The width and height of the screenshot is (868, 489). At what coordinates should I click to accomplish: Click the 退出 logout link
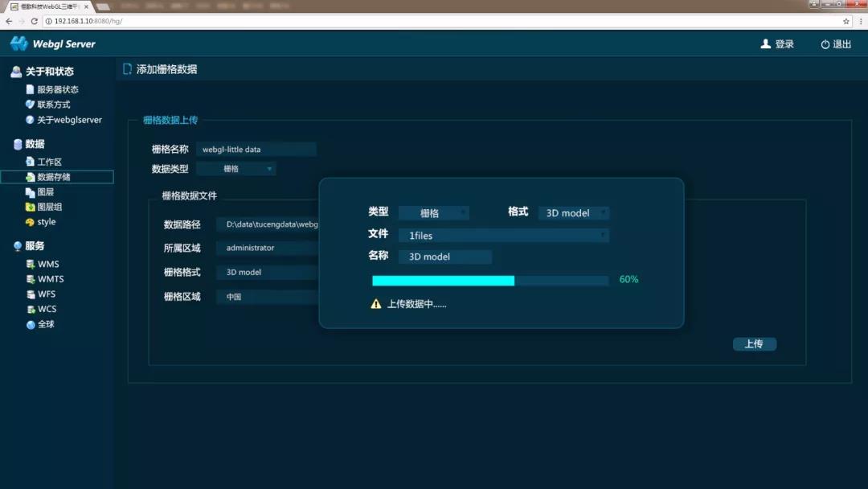pos(841,44)
